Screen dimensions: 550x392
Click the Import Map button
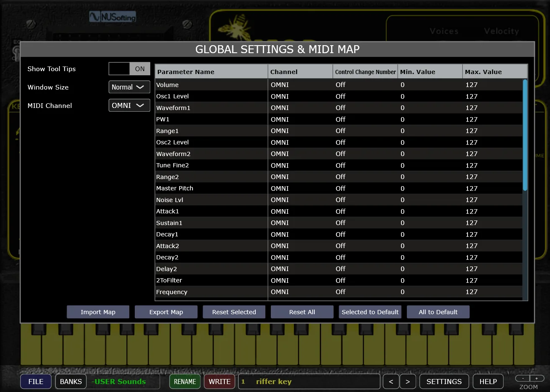click(98, 312)
